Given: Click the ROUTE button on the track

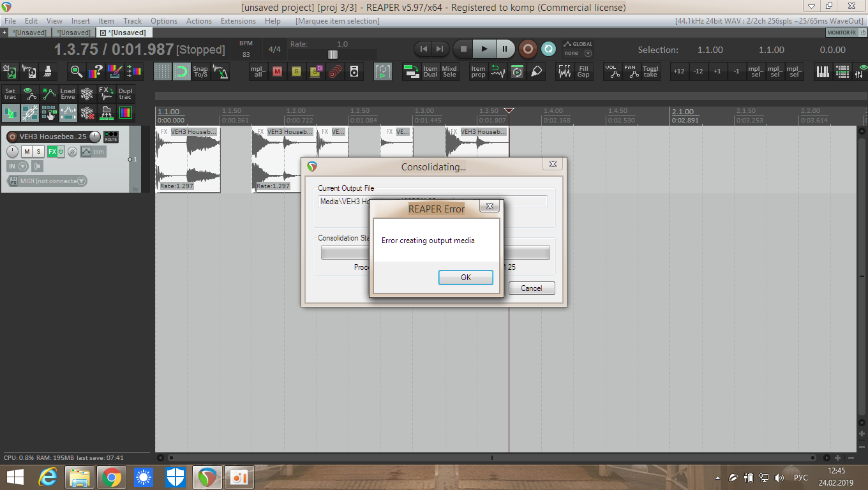Looking at the screenshot, I should coord(111,137).
